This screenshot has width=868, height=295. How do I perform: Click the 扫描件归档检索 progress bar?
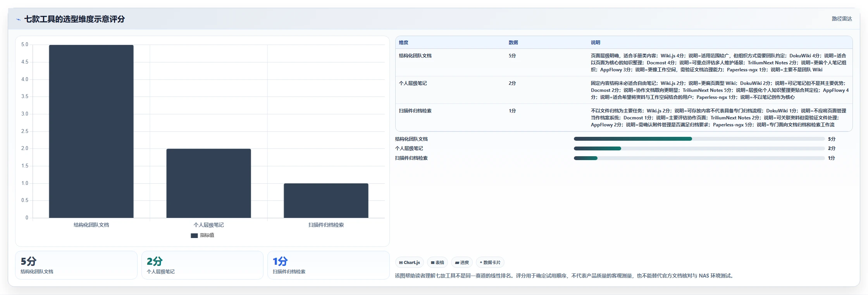[699, 158]
